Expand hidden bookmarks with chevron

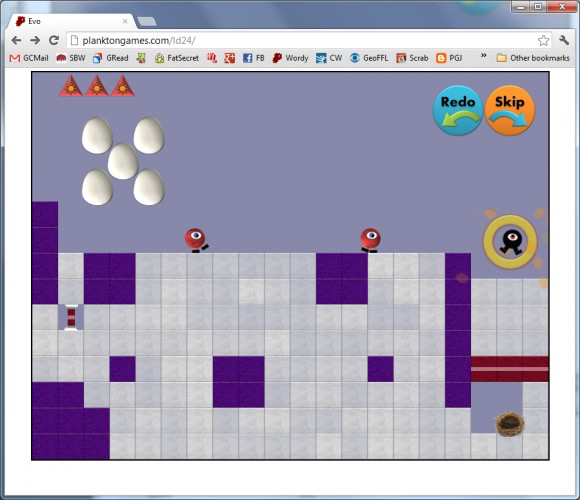click(483, 55)
